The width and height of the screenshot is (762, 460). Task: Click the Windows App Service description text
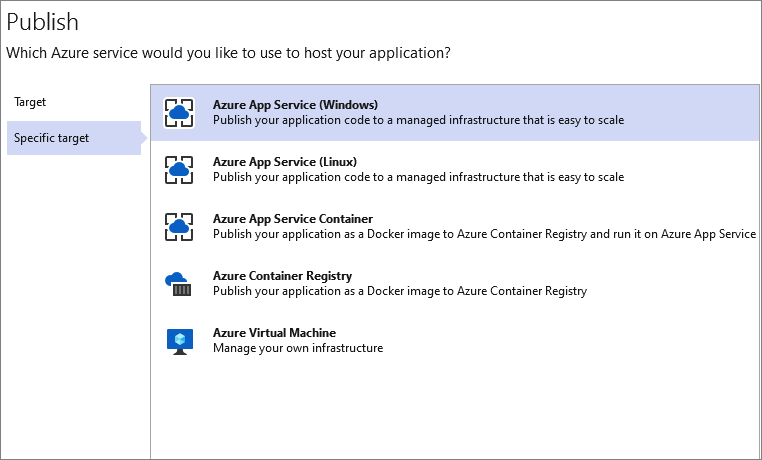pyautogui.click(x=418, y=120)
